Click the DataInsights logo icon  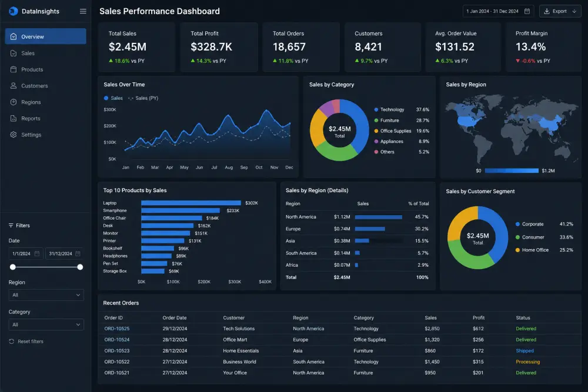tap(14, 11)
